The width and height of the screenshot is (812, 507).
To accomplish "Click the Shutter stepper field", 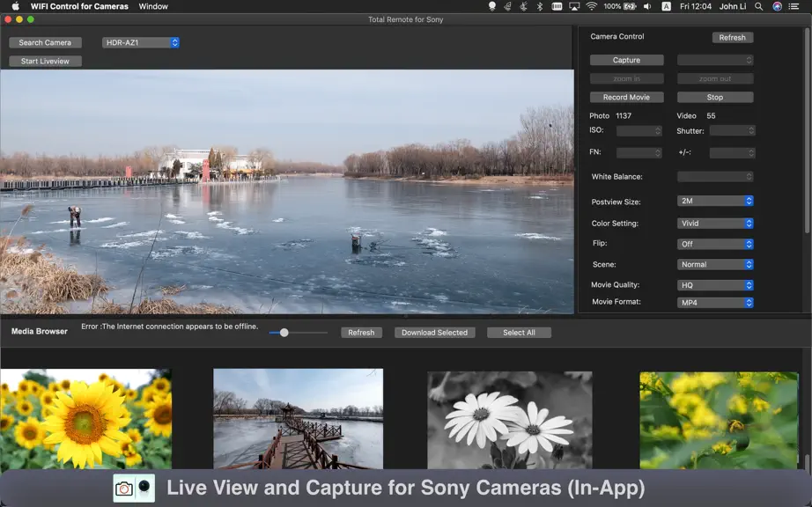I will (x=732, y=131).
